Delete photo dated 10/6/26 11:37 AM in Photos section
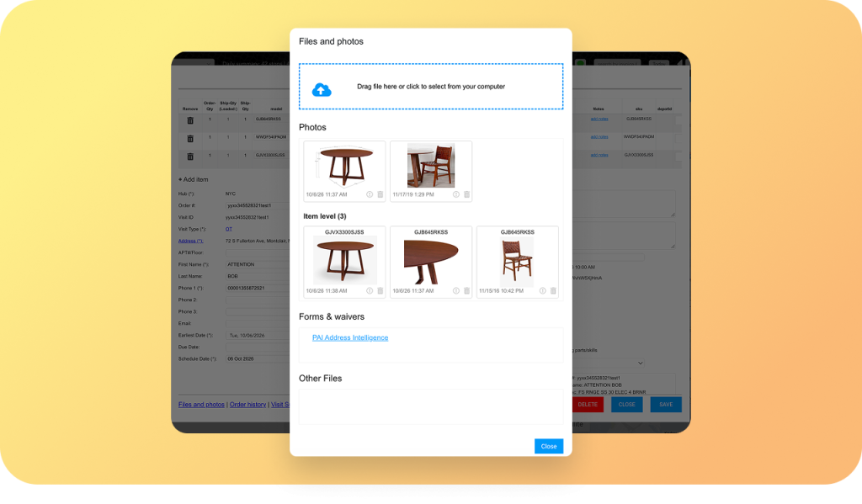The image size is (862, 504). pos(380,194)
